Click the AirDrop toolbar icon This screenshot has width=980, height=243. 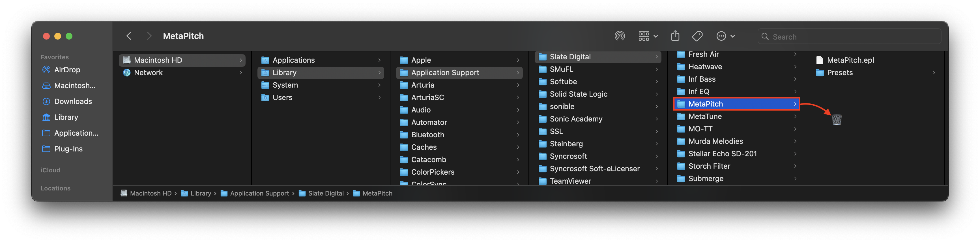click(619, 36)
